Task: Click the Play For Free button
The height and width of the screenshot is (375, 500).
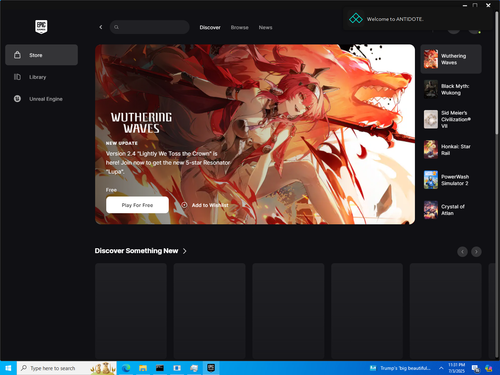Action: [x=137, y=205]
